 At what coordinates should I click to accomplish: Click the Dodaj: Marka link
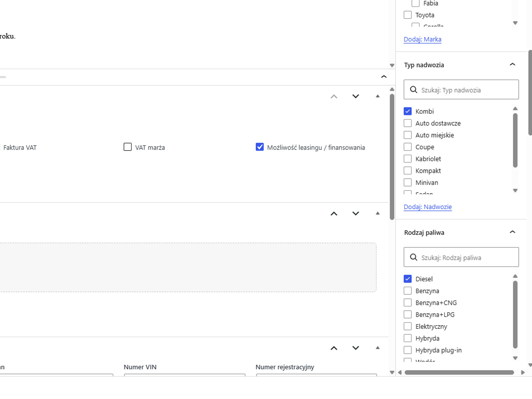click(423, 39)
